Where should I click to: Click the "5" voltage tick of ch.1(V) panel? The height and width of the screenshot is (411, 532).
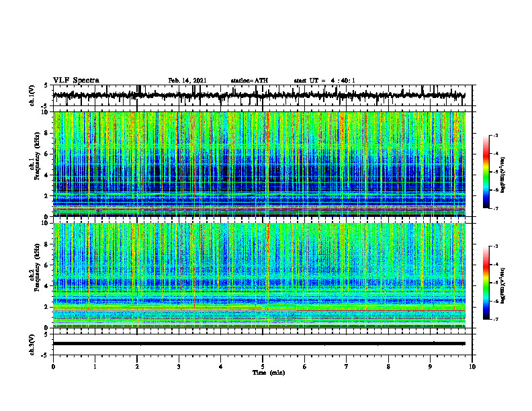46,86
